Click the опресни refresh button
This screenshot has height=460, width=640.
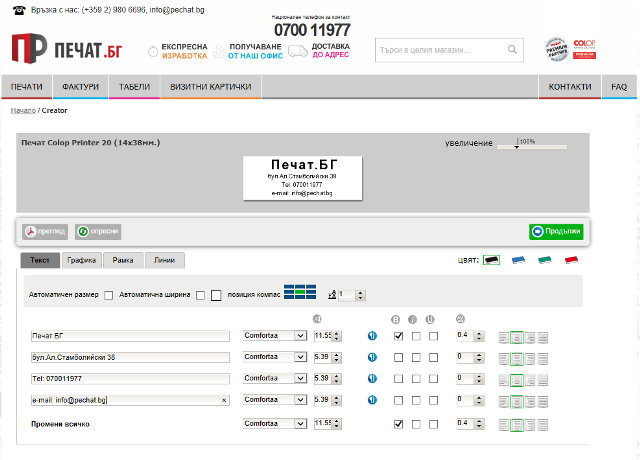(x=98, y=231)
